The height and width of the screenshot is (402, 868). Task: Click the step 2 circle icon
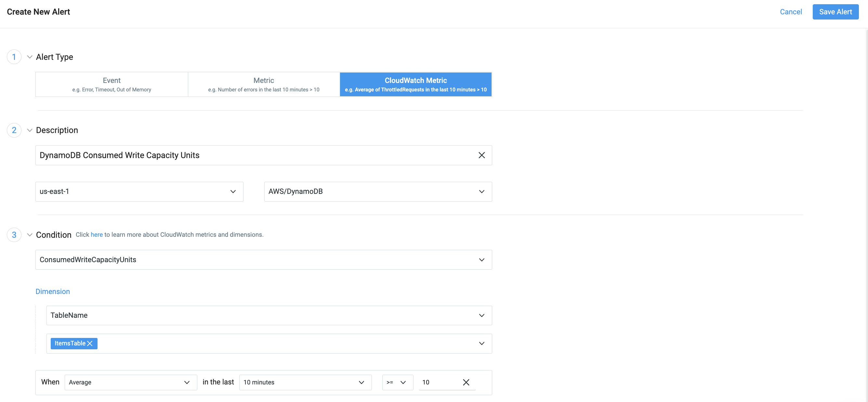14,130
